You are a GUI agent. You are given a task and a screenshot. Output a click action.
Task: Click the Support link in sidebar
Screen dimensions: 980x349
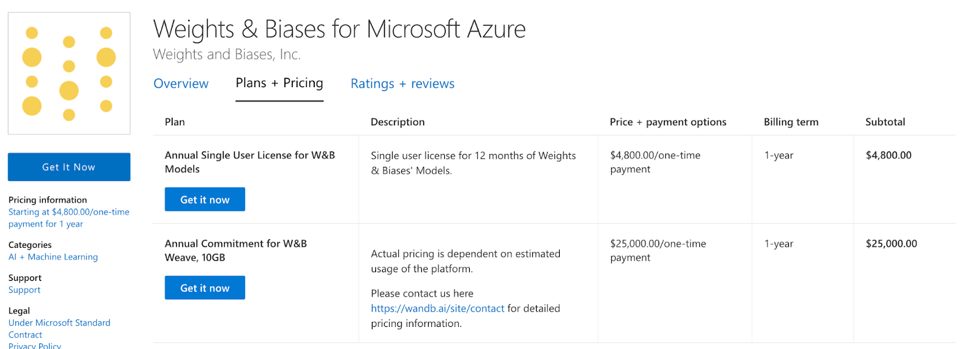[24, 290]
